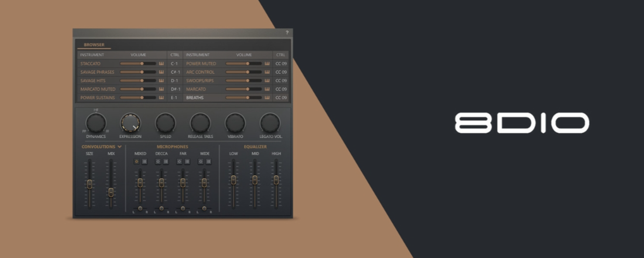The height and width of the screenshot is (258, 644).
Task: Click the DECCA microphone pan knob
Action: [161, 208]
